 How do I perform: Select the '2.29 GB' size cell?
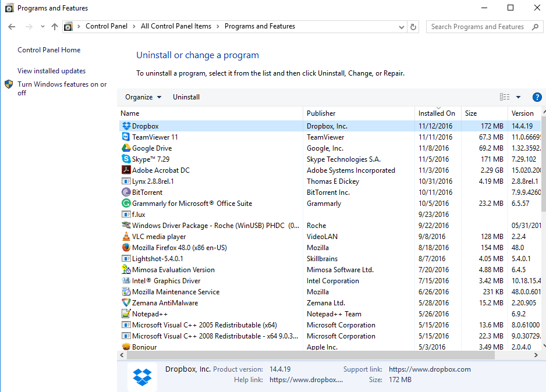click(x=492, y=170)
